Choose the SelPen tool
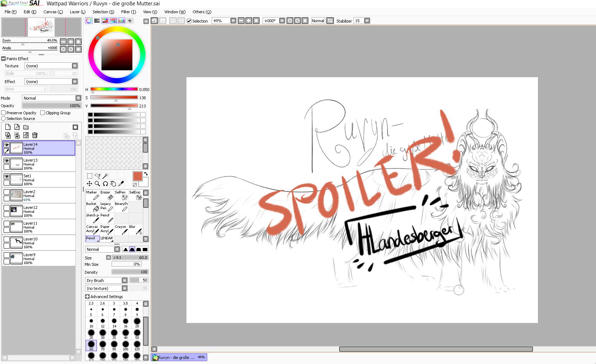Screen dimensions: 596x364 [x=121, y=195]
